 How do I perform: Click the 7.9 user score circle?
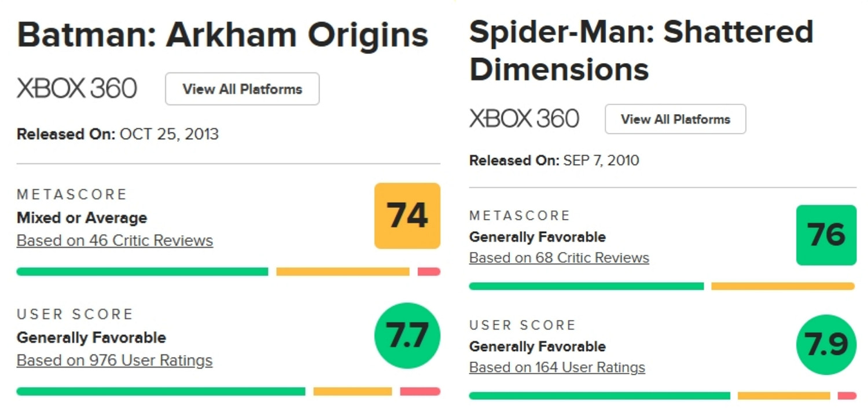point(826,345)
